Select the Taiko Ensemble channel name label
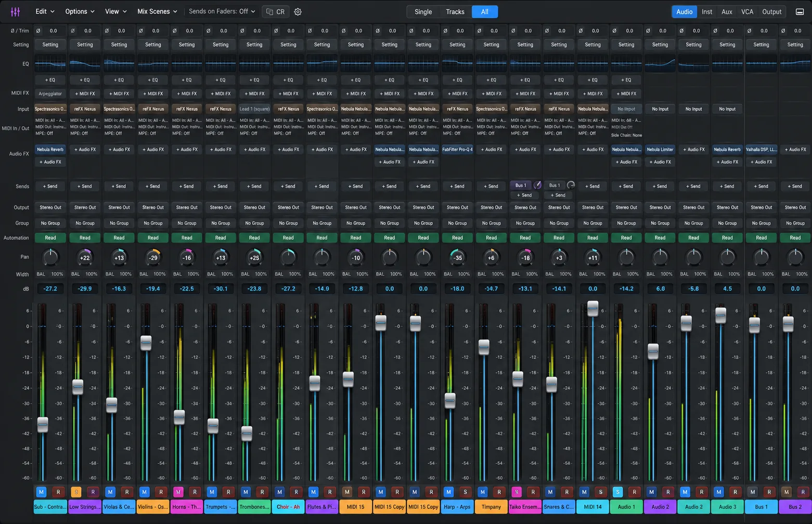Viewport: 812px width, 524px height. click(x=525, y=507)
